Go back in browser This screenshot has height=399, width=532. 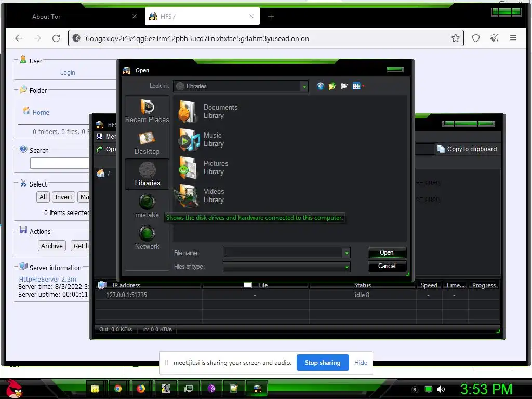pyautogui.click(x=19, y=38)
